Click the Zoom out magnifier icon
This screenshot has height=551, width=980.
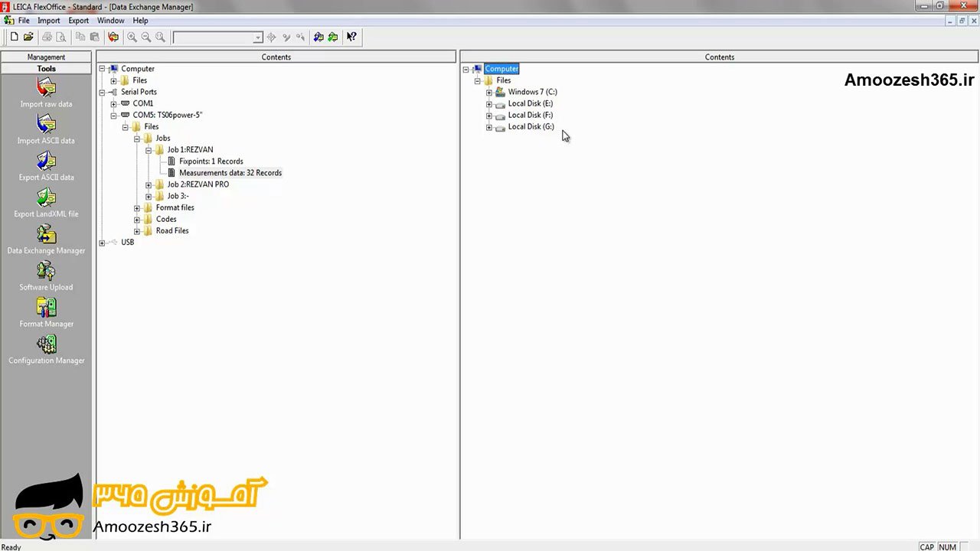pyautogui.click(x=145, y=37)
